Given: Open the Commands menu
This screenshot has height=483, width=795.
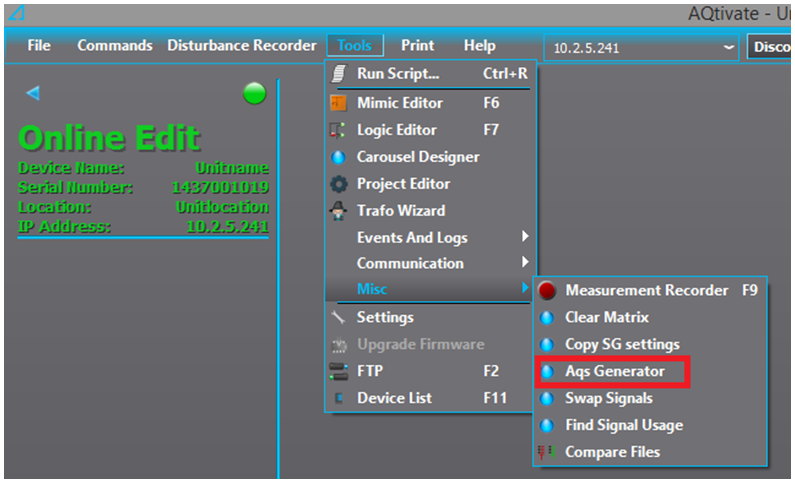Looking at the screenshot, I should tap(115, 46).
